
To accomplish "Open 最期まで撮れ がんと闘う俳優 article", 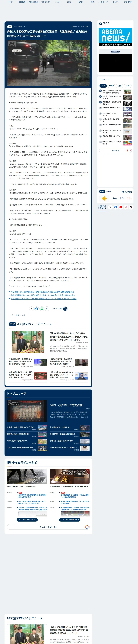I will click(x=69, y=362).
